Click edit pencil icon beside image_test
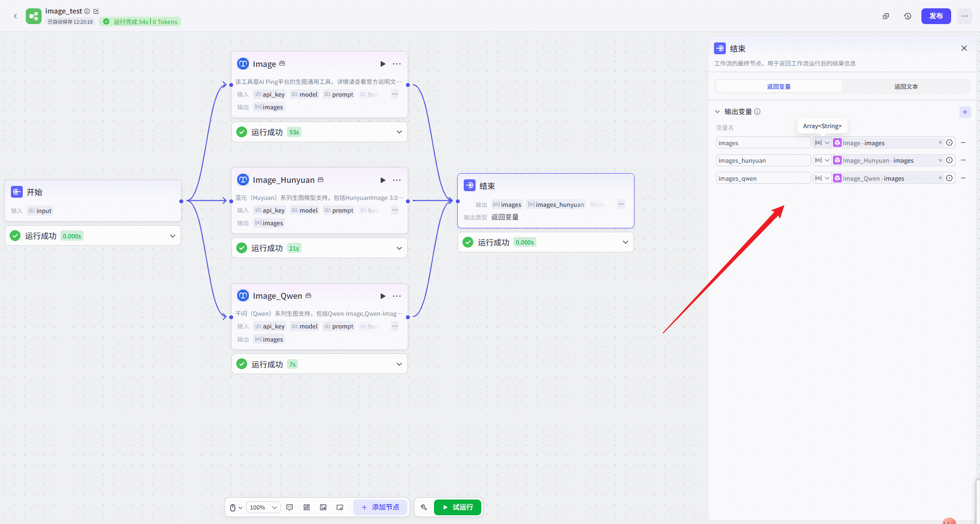The width and height of the screenshot is (980, 524). 96,11
